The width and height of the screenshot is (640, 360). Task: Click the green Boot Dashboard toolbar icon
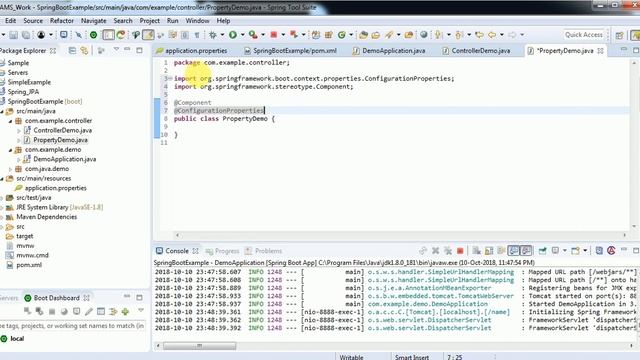click(x=93, y=35)
